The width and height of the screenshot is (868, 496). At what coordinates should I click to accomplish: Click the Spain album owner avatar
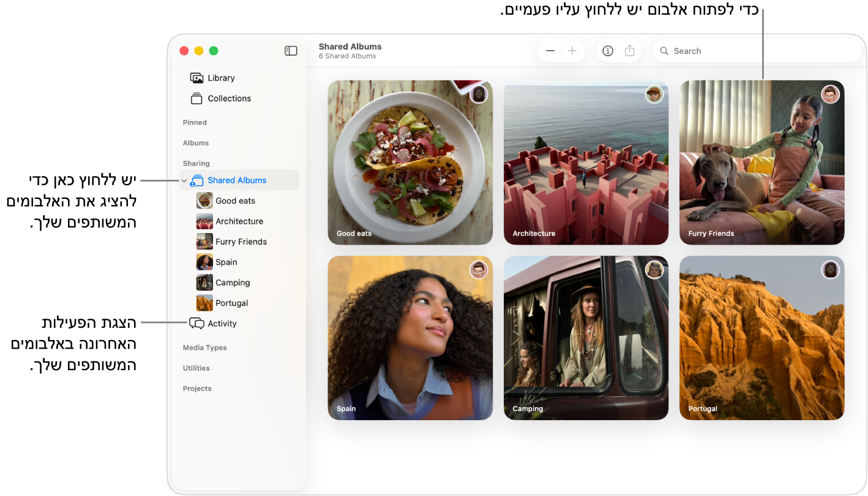pos(479,270)
